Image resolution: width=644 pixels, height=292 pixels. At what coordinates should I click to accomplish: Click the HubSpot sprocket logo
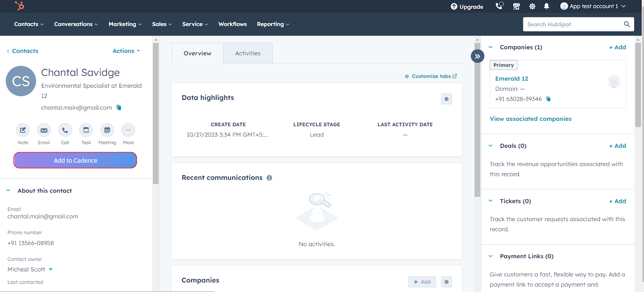19,6
